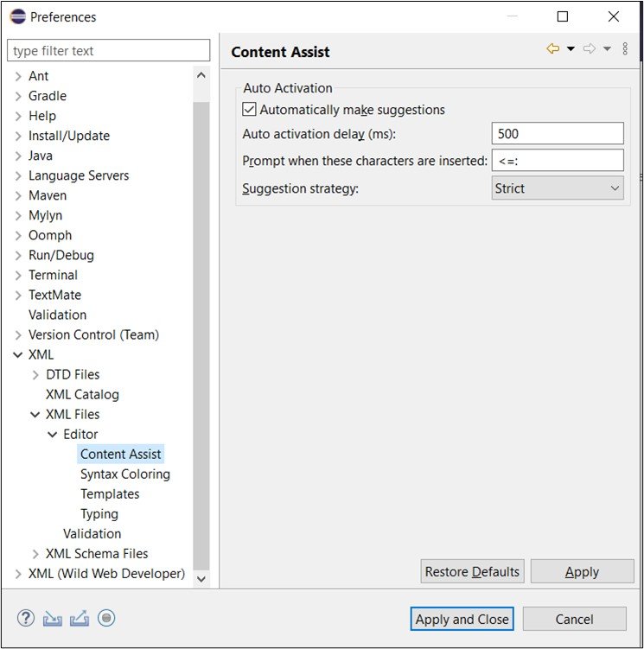644x649 pixels.
Task: Click the Oomph preference recorder icon
Action: click(x=106, y=618)
